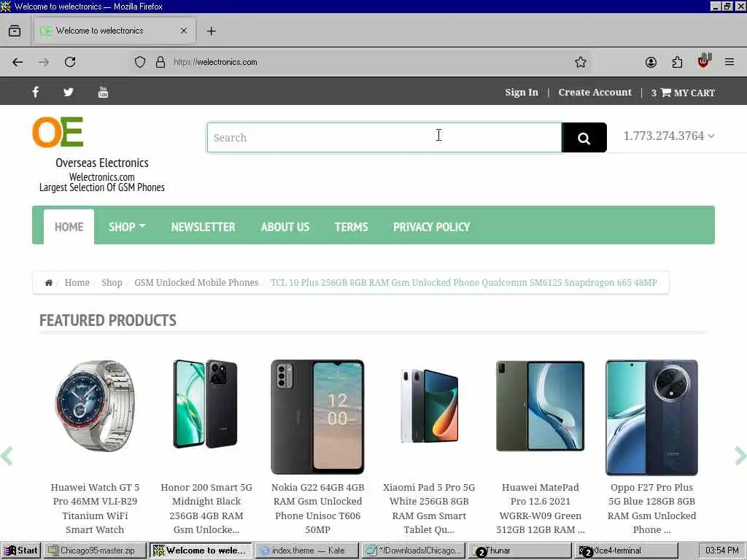Click Huawei Watch GT 5 Pro title

coord(95,508)
